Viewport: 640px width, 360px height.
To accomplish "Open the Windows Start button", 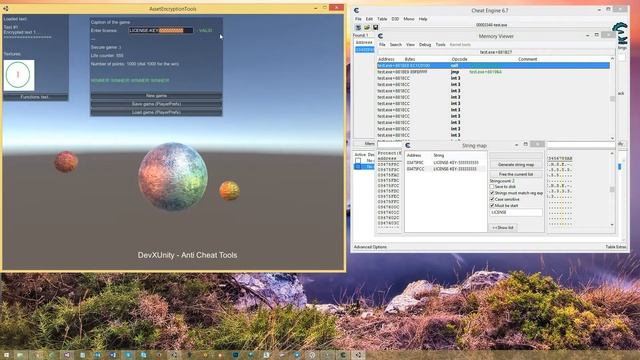I will click(x=6, y=355).
